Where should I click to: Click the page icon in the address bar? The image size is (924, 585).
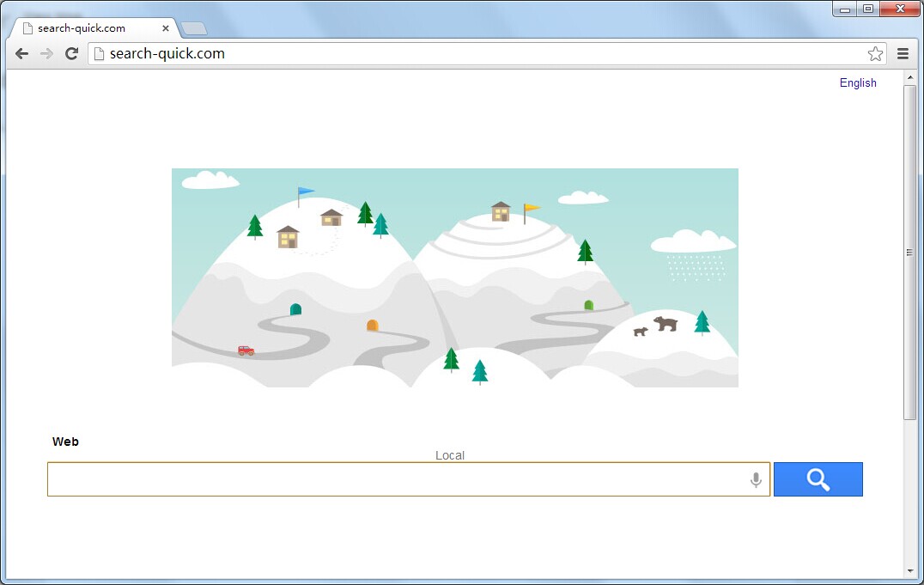(99, 53)
